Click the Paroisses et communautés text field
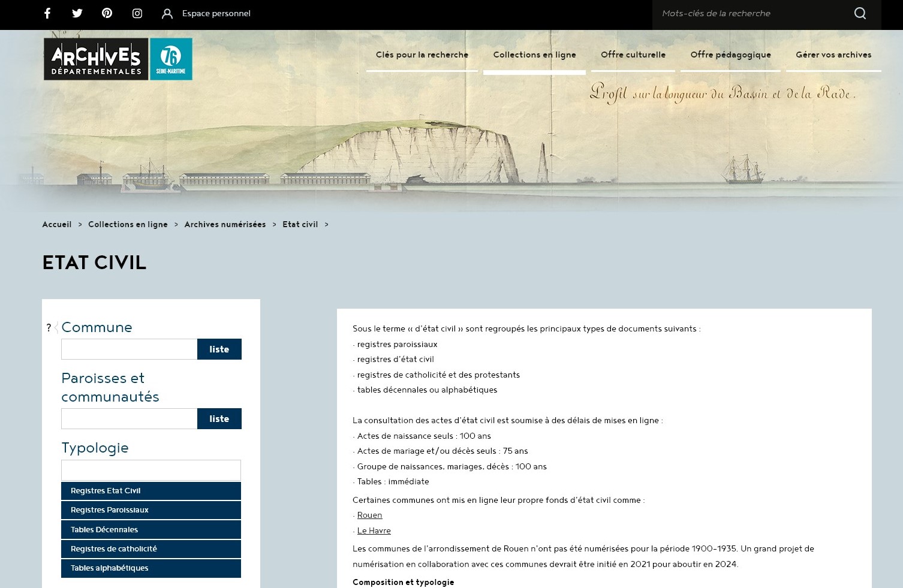This screenshot has width=903, height=588. click(130, 419)
